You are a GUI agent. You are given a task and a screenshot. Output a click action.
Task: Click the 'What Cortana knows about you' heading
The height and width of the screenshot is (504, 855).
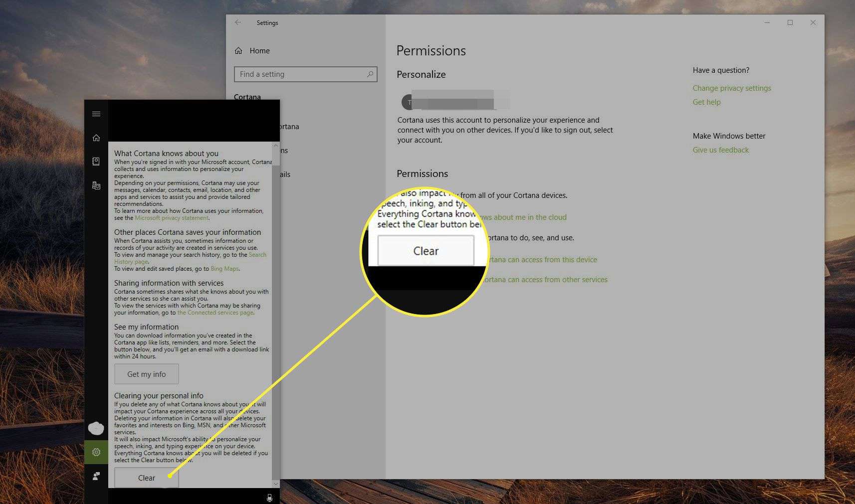coord(166,154)
